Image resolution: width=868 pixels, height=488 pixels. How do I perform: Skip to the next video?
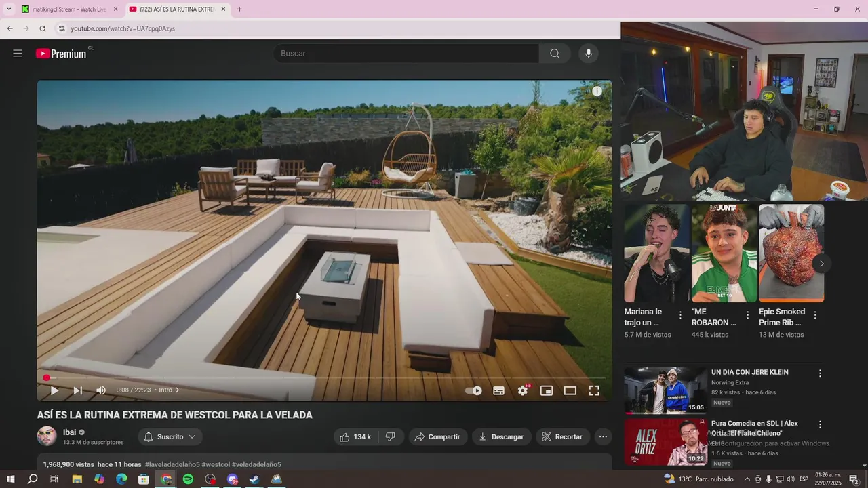click(78, 390)
